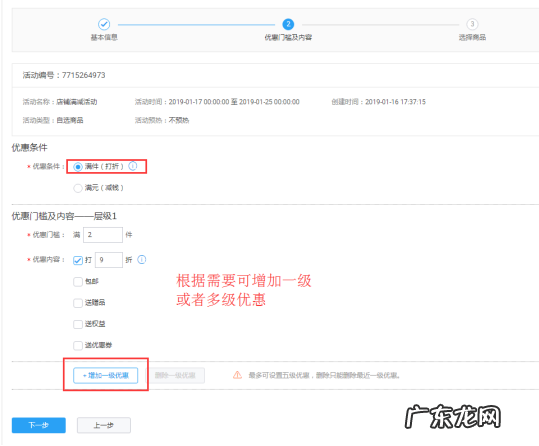
Task: Click the completed step 1 checkmark icon
Action: coord(104,24)
